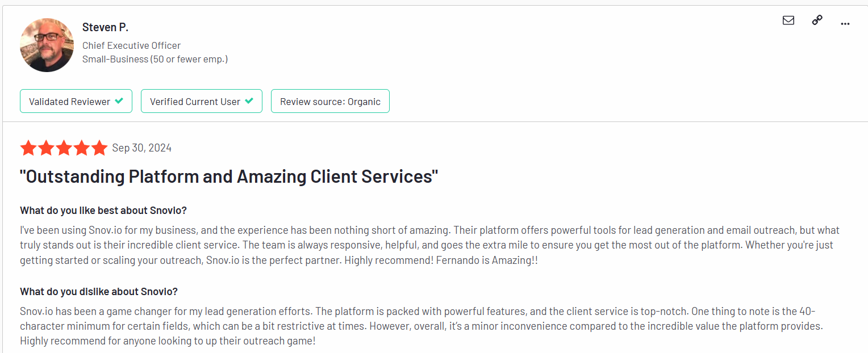The height and width of the screenshot is (353, 868).
Task: Toggle the Validated Reviewer badge
Action: pos(76,100)
